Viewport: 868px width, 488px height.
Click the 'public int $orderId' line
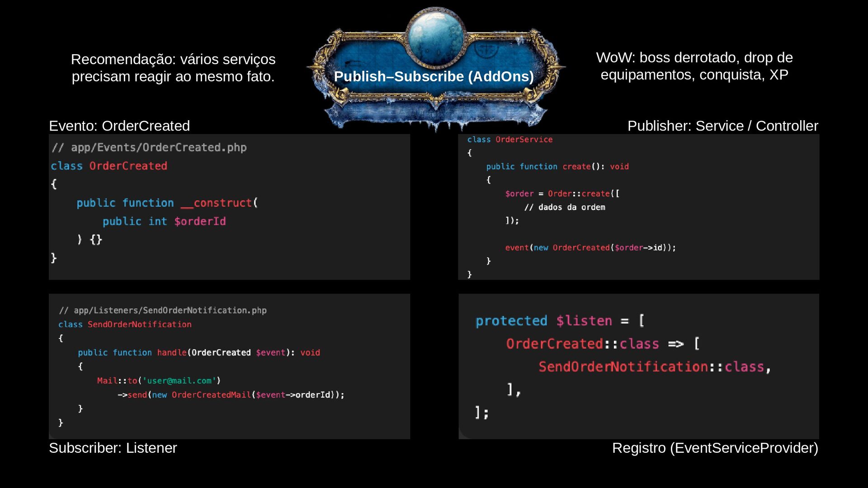164,221
